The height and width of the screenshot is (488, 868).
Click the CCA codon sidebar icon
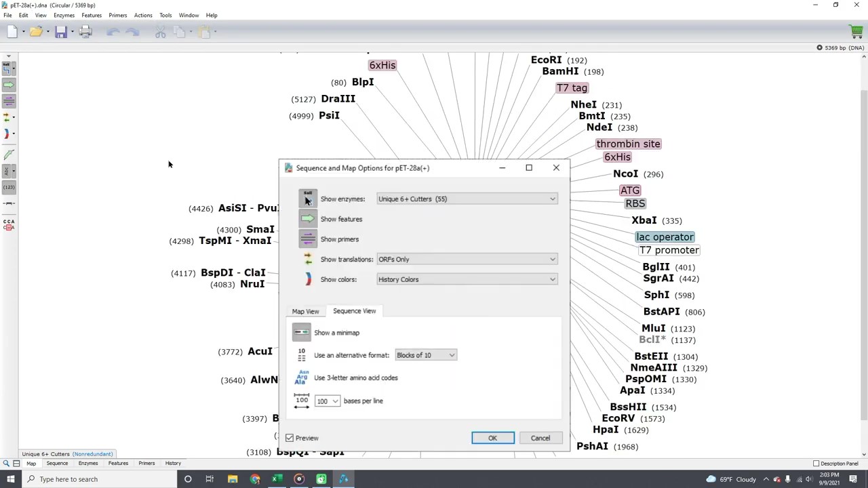coord(9,225)
